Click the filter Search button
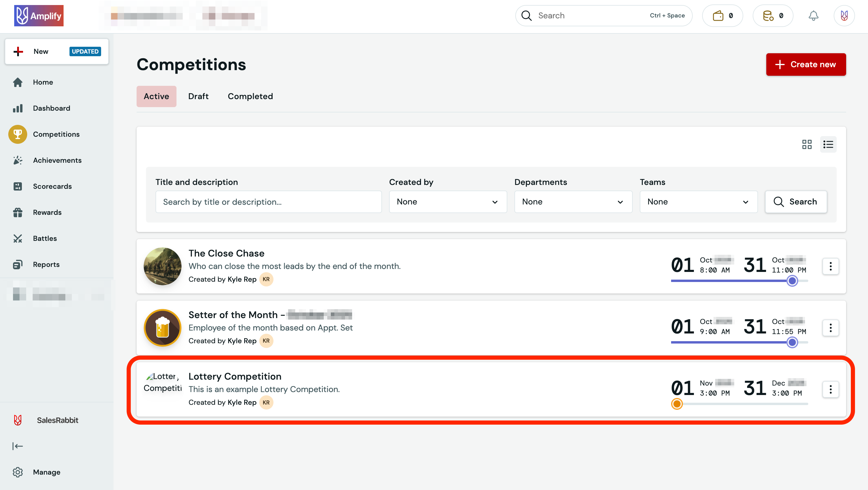Image resolution: width=868 pixels, height=490 pixels. coord(796,202)
